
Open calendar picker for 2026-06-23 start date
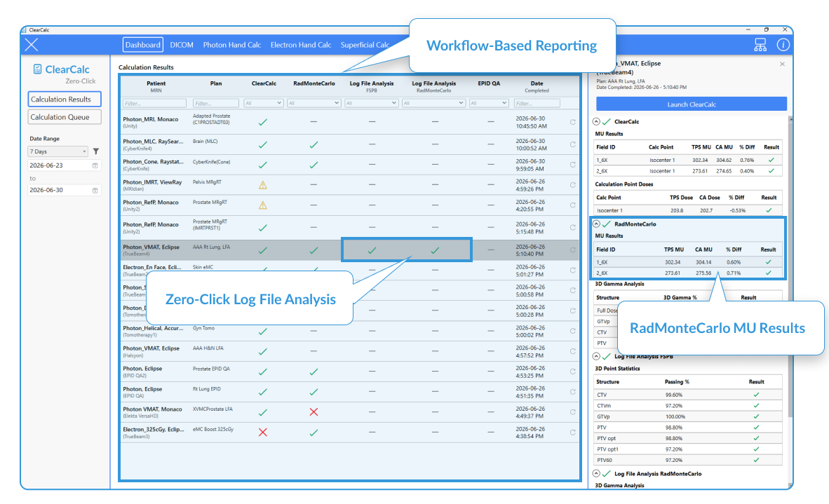tap(95, 165)
